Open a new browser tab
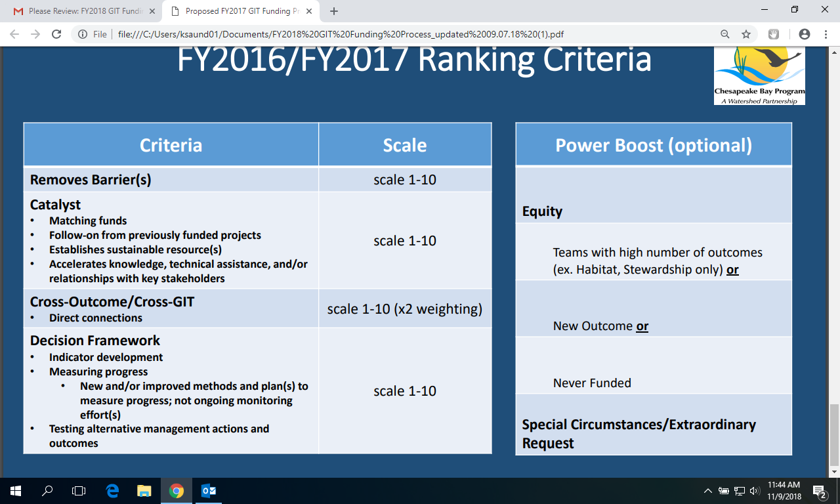The image size is (840, 504). (x=334, y=11)
